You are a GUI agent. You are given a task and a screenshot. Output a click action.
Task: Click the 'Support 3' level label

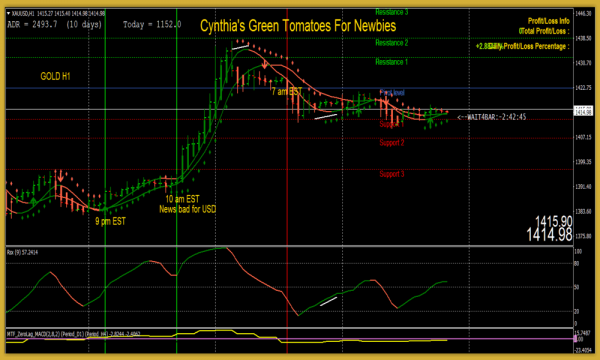coord(392,174)
